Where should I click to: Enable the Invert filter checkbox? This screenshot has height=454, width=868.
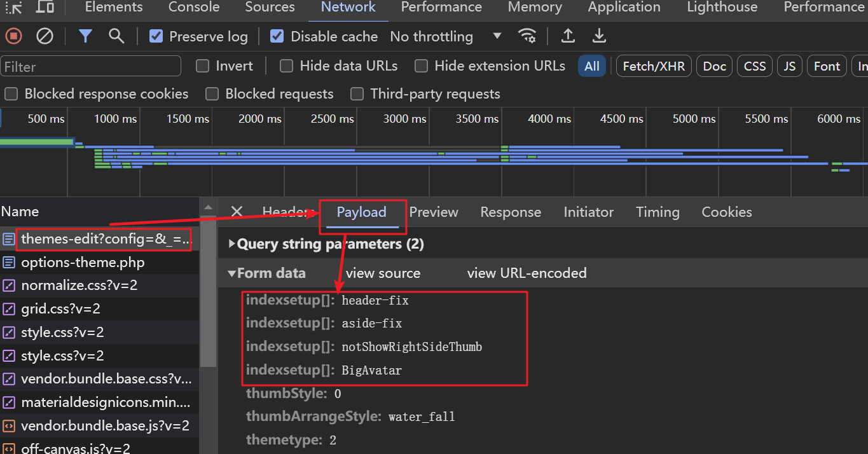tap(202, 65)
